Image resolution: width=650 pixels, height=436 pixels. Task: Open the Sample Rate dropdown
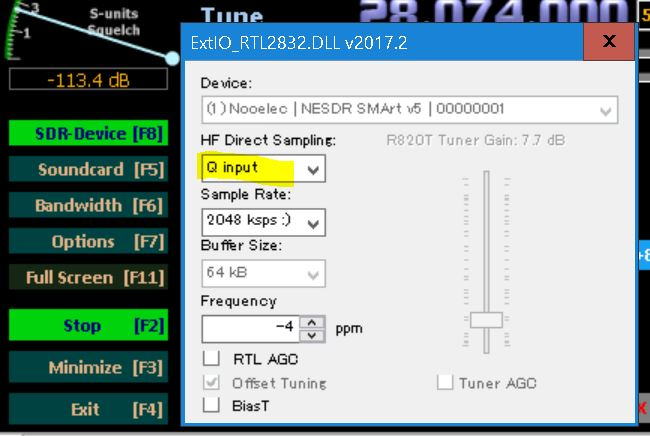(264, 223)
